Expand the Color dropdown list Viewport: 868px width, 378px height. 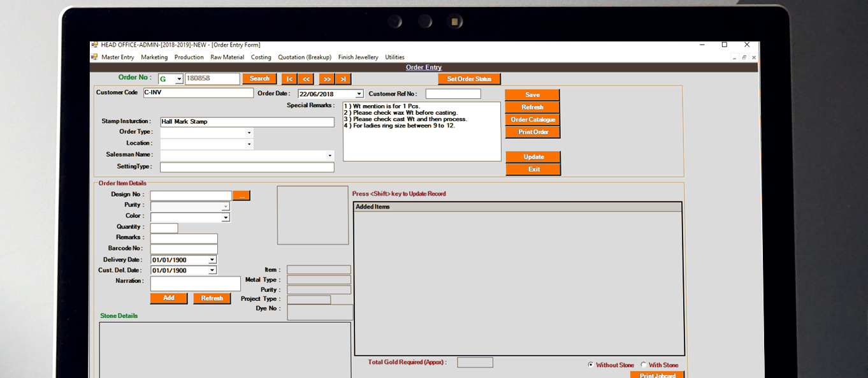pos(225,217)
